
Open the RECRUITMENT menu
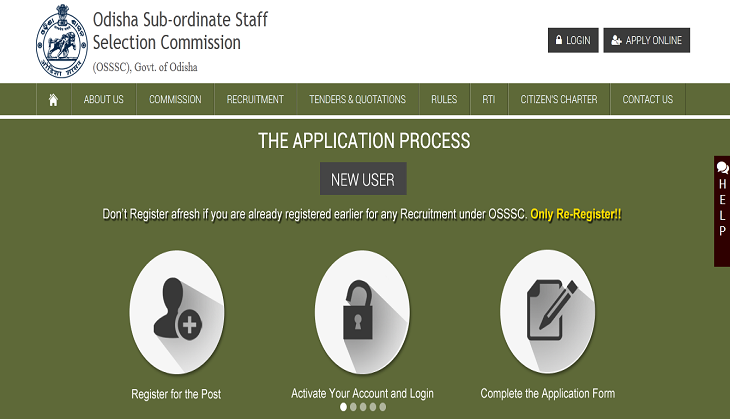255,100
